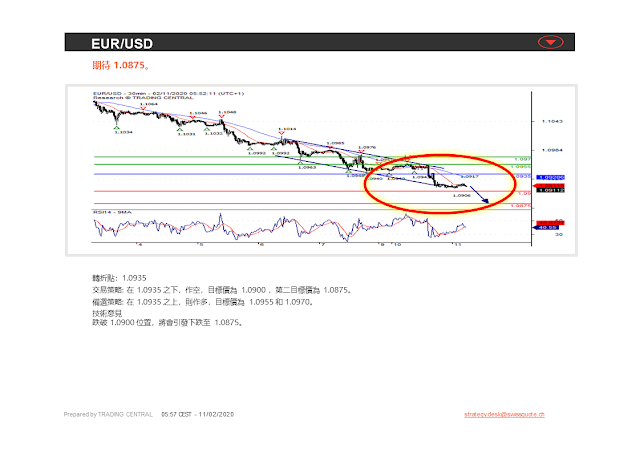Click the EUR/USD price chart image

point(321,170)
